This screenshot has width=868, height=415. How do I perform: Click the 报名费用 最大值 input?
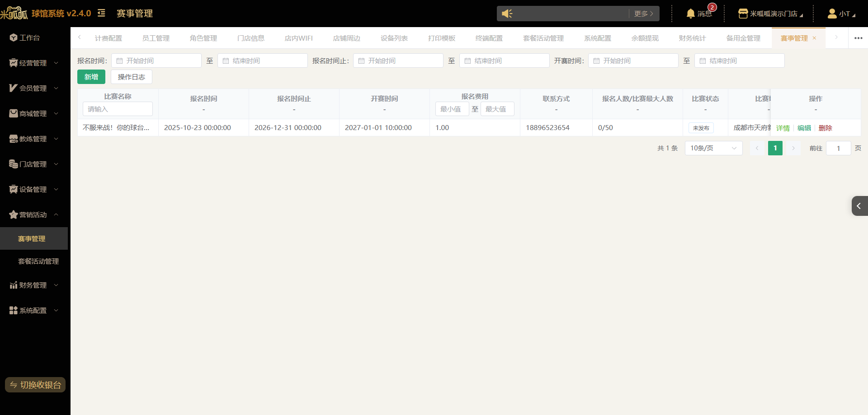[497, 109]
